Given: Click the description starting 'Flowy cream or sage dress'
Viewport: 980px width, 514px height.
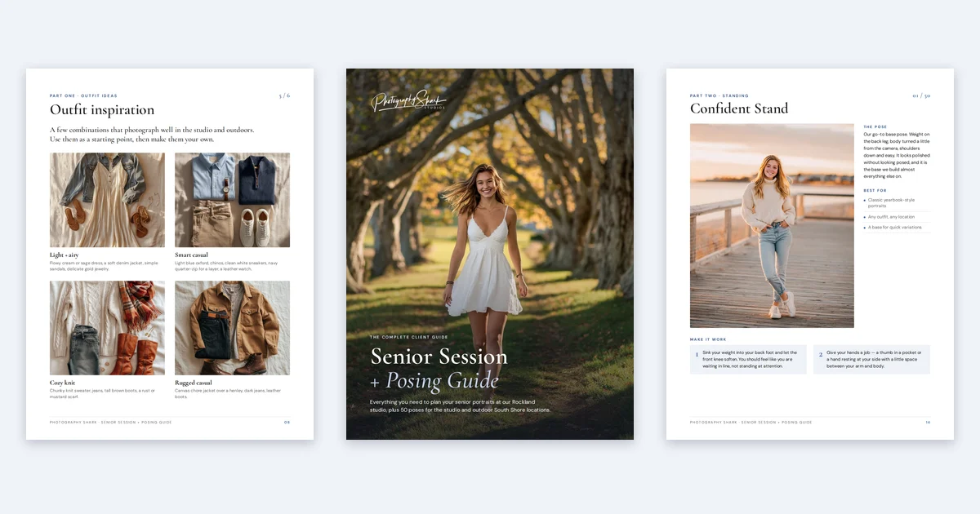Looking at the screenshot, I should 104,266.
